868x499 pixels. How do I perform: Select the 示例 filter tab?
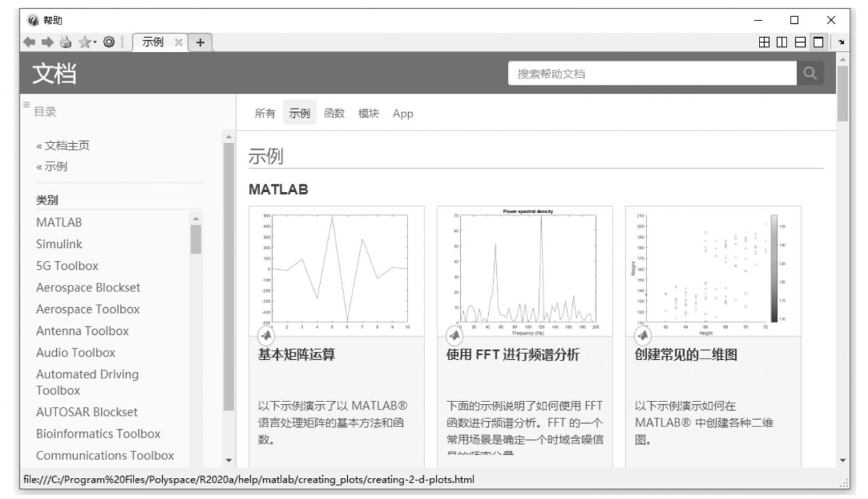pos(300,114)
